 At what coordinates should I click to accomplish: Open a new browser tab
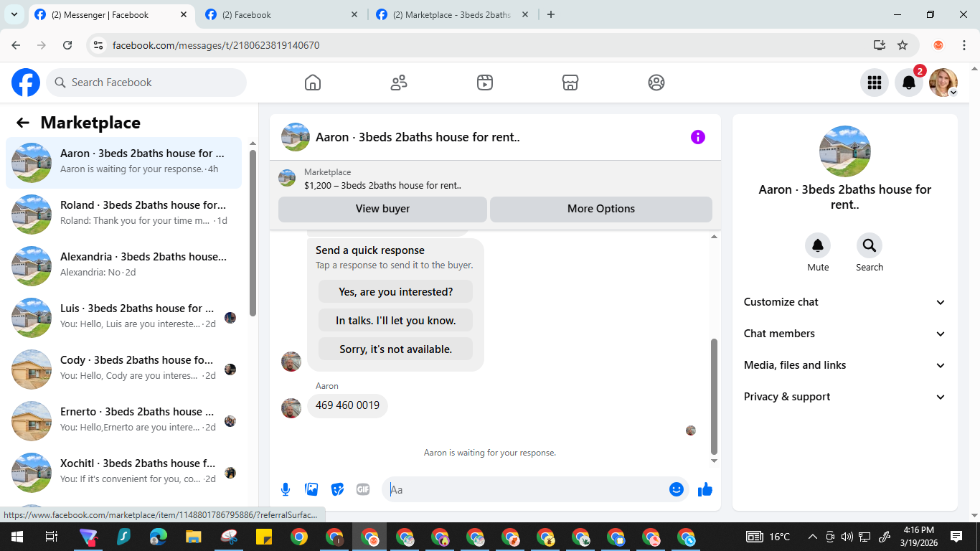(x=551, y=14)
